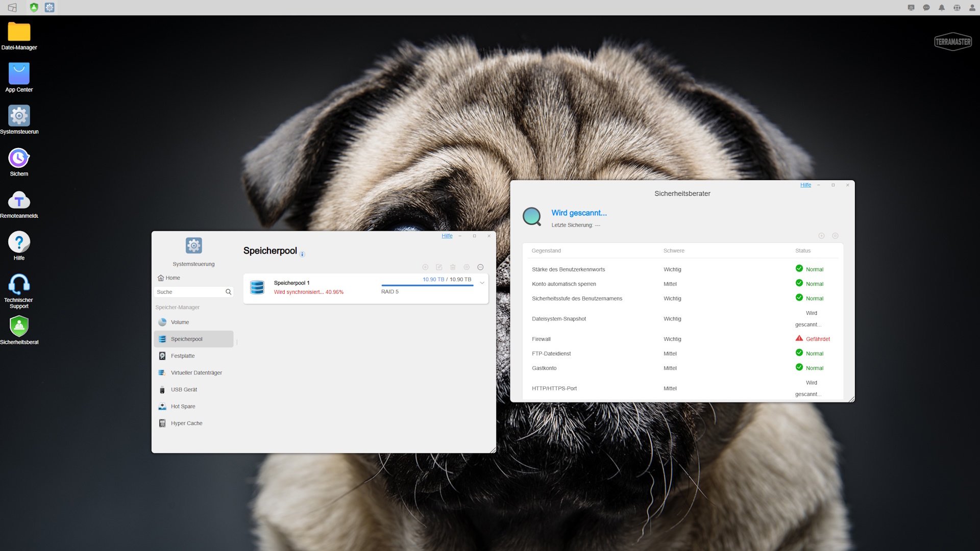Click the more options icon in Speicherpool toolbar
The height and width of the screenshot is (551, 980).
coord(480,267)
